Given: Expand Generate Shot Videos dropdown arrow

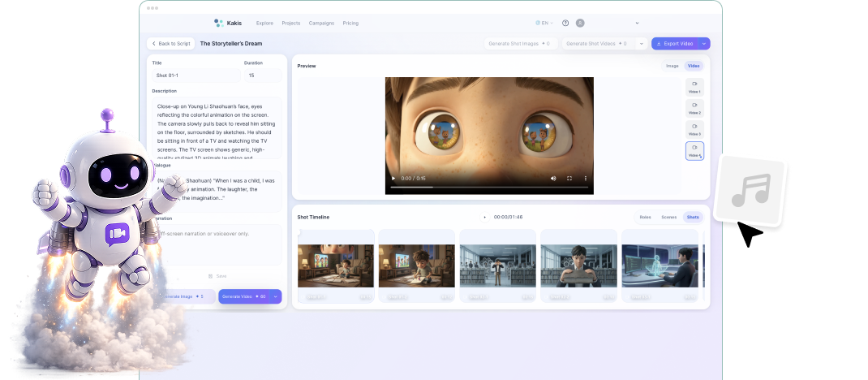Looking at the screenshot, I should point(642,44).
